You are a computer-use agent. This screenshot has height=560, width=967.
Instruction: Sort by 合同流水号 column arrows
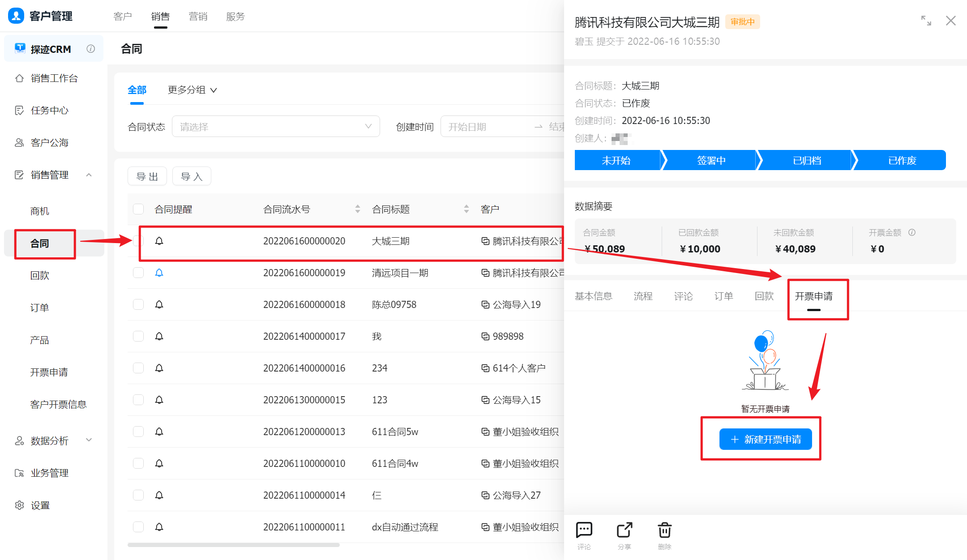pos(357,209)
